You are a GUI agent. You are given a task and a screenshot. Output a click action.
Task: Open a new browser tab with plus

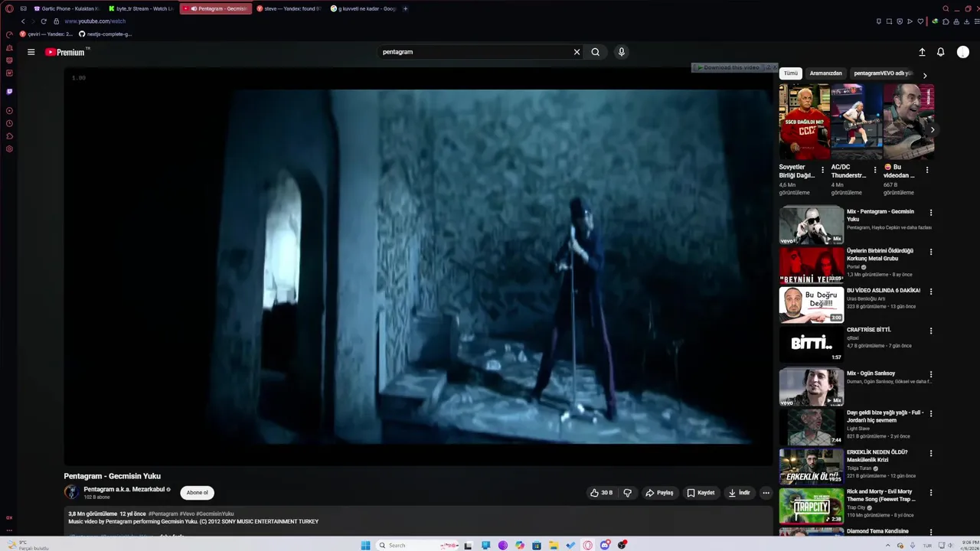point(405,8)
